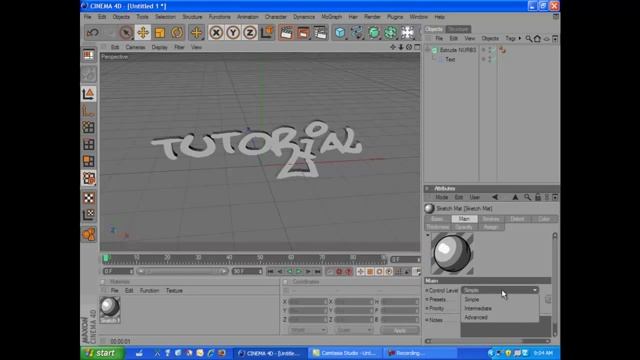This screenshot has height=360, width=640.
Task: Switch to Main tab in Attributes
Action: coord(464,219)
